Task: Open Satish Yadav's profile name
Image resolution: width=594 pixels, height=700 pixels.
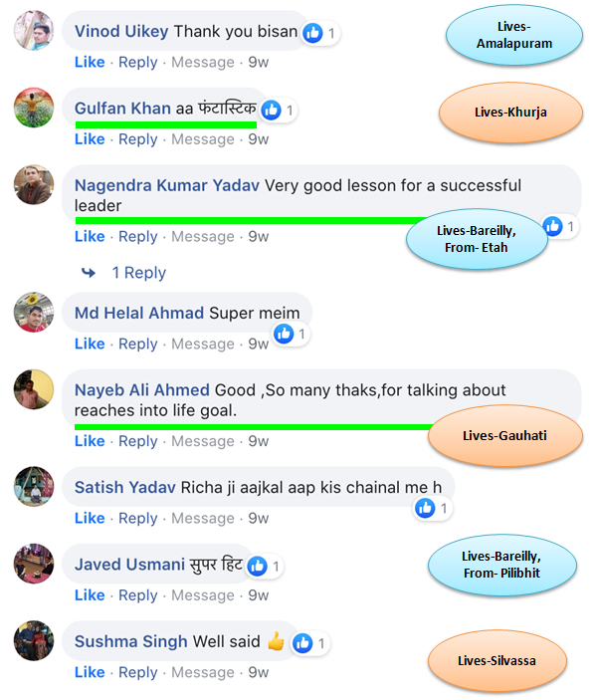Action: [x=124, y=487]
